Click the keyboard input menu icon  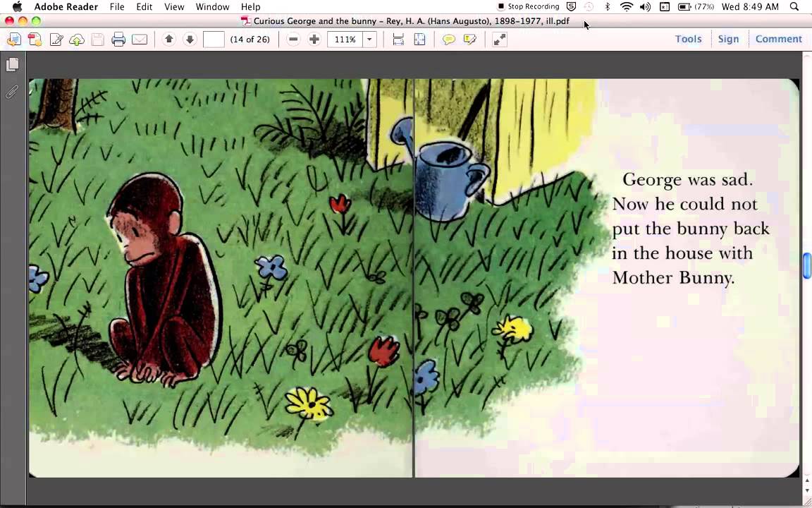point(665,7)
